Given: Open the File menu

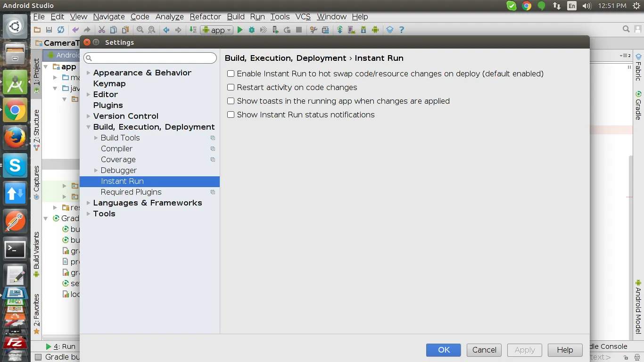Looking at the screenshot, I should (x=39, y=16).
